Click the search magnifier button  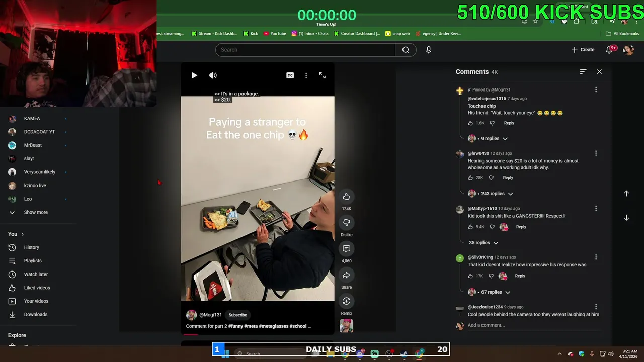click(x=406, y=50)
